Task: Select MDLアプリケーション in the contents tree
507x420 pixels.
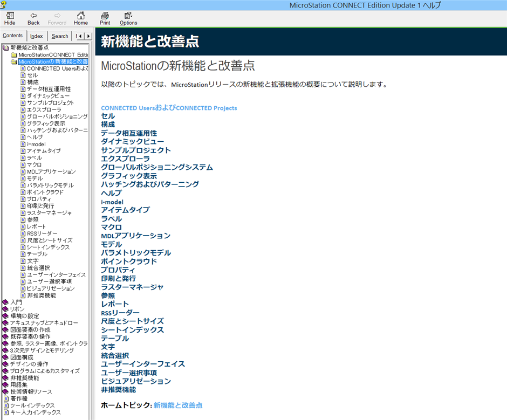Action: pyautogui.click(x=51, y=171)
